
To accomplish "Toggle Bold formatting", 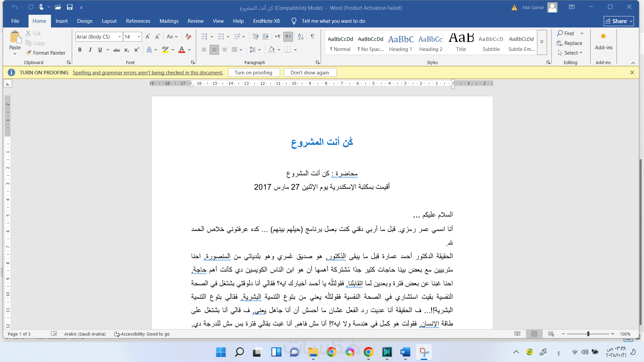I will (x=80, y=50).
